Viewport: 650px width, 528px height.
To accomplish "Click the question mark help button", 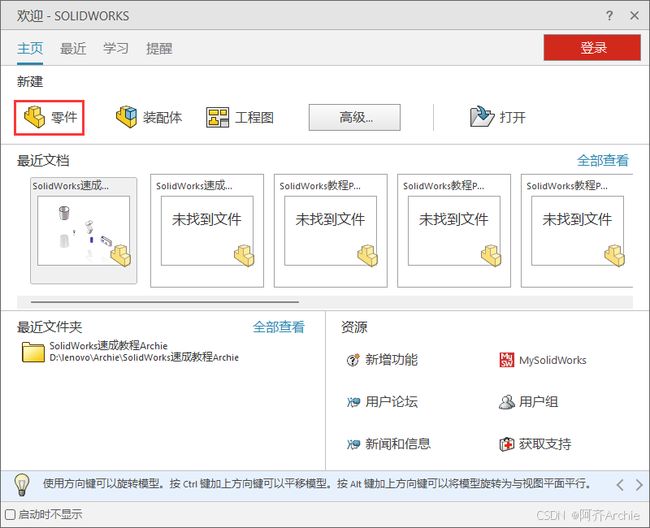I will 609,16.
